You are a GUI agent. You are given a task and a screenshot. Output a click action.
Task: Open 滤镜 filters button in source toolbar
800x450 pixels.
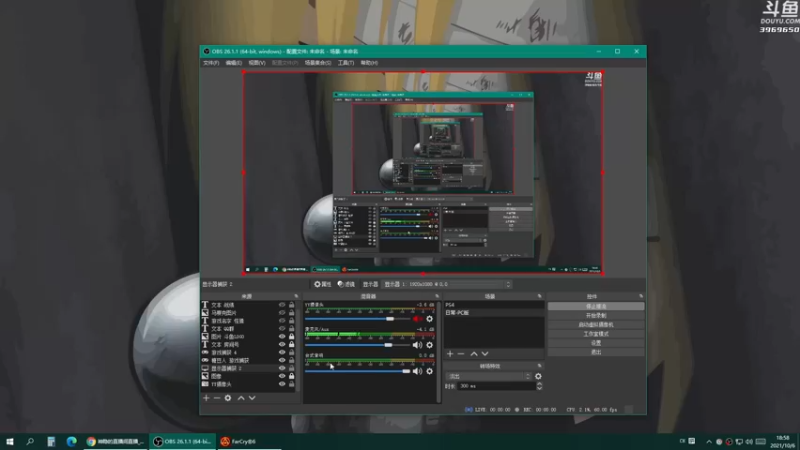tap(346, 284)
